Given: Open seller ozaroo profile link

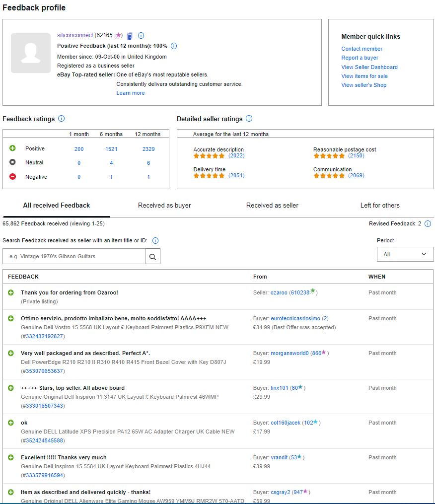Looking at the screenshot, I should click(279, 292).
